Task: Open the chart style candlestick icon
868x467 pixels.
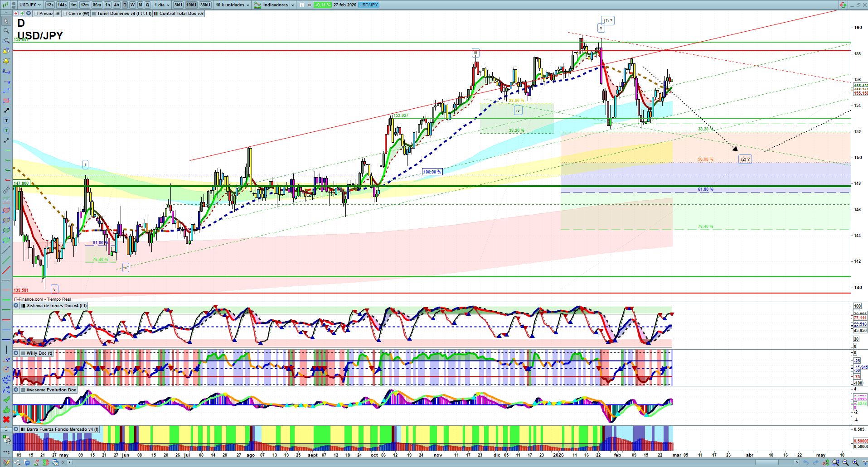Action: (x=5, y=5)
